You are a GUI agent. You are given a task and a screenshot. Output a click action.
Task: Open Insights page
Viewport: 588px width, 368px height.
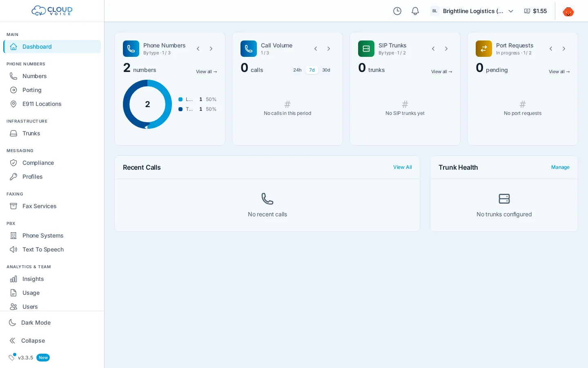(52, 279)
